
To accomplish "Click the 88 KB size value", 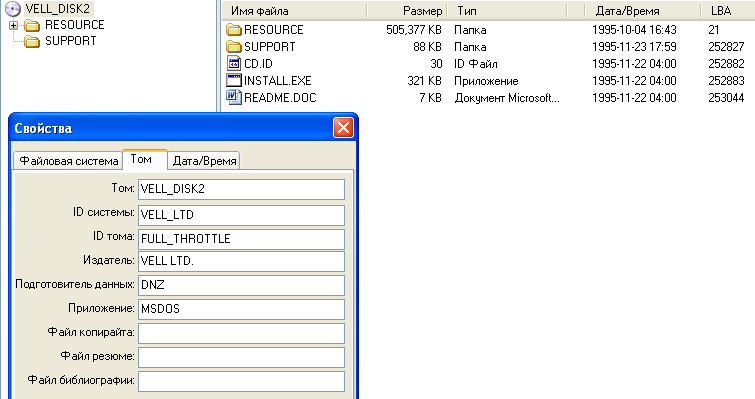I will tap(427, 47).
